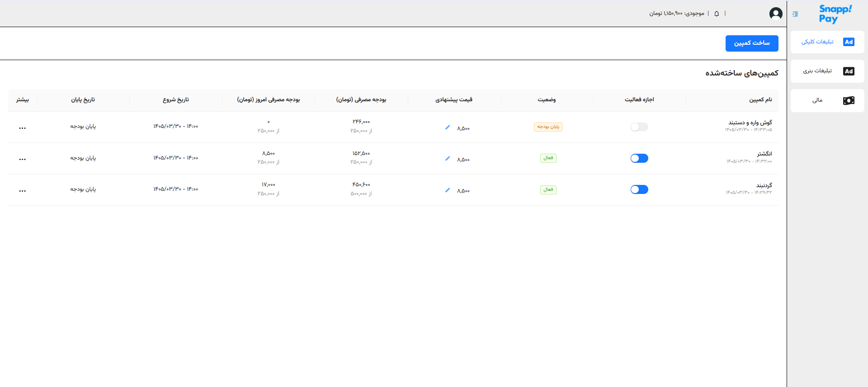The width and height of the screenshot is (868, 387).
Task: Enable activity toggle for گوش واره و دستبند
Action: tap(639, 127)
